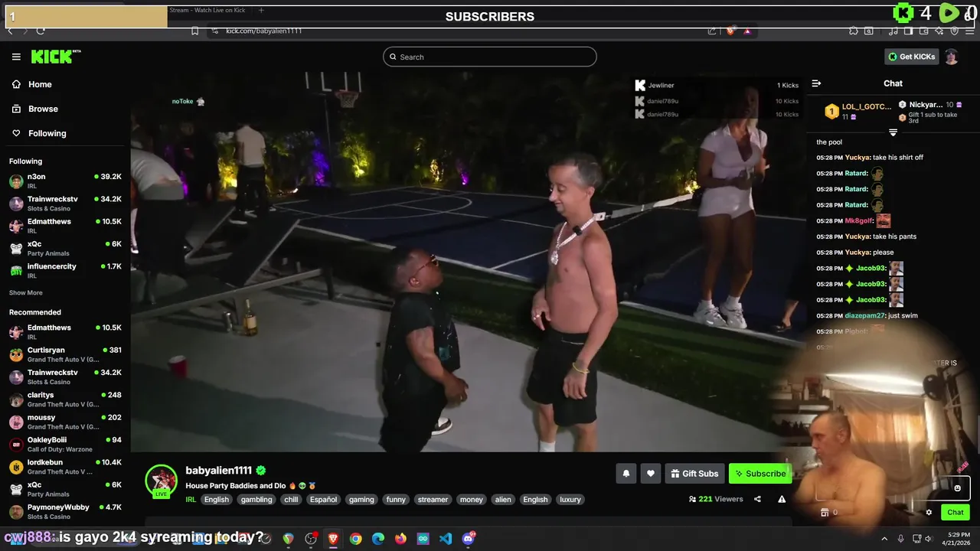Expand the chat leaderboard chevron

tap(893, 132)
